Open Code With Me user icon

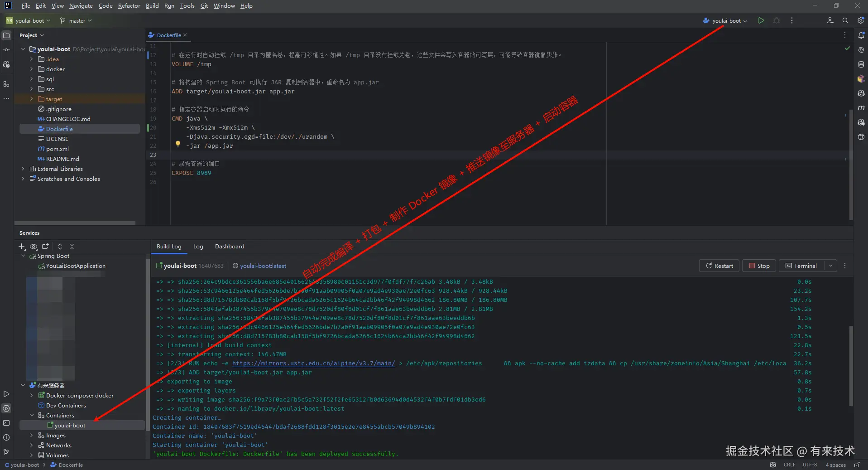point(830,20)
